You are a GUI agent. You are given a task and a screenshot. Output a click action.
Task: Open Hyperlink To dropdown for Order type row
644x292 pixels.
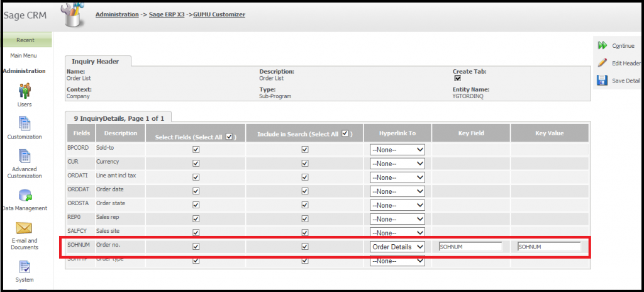(397, 261)
